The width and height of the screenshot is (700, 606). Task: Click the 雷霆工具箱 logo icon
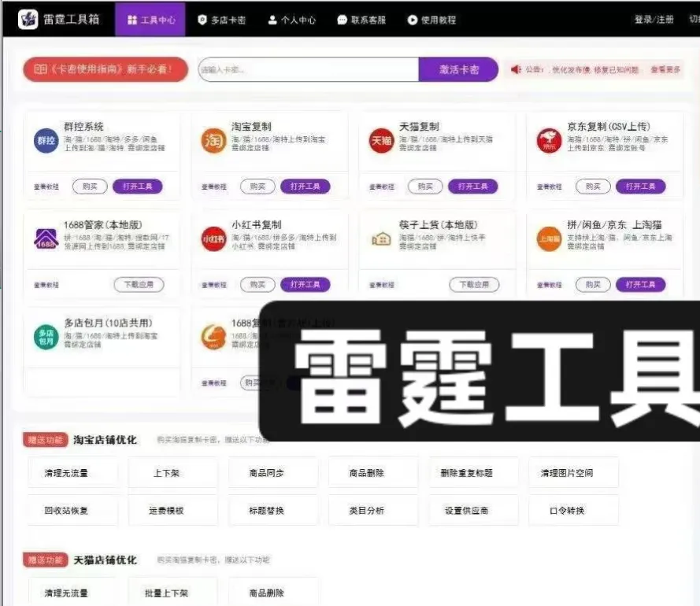pyautogui.click(x=28, y=20)
